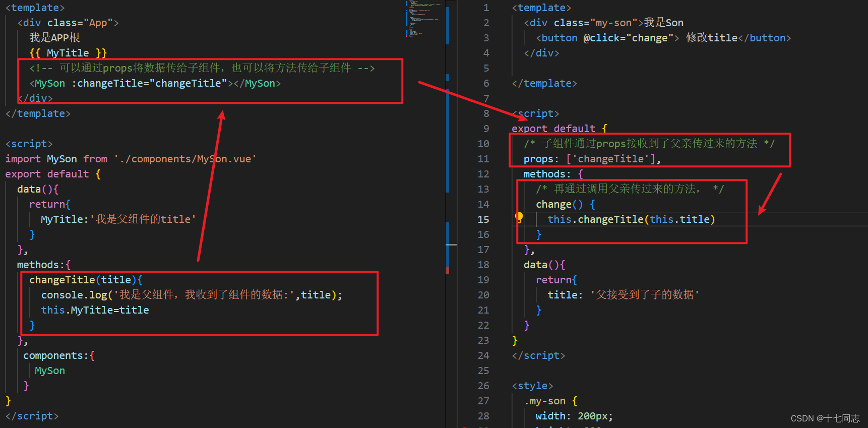The height and width of the screenshot is (428, 868).
Task: Click methods: { on line 12
Action: pyautogui.click(x=553, y=174)
